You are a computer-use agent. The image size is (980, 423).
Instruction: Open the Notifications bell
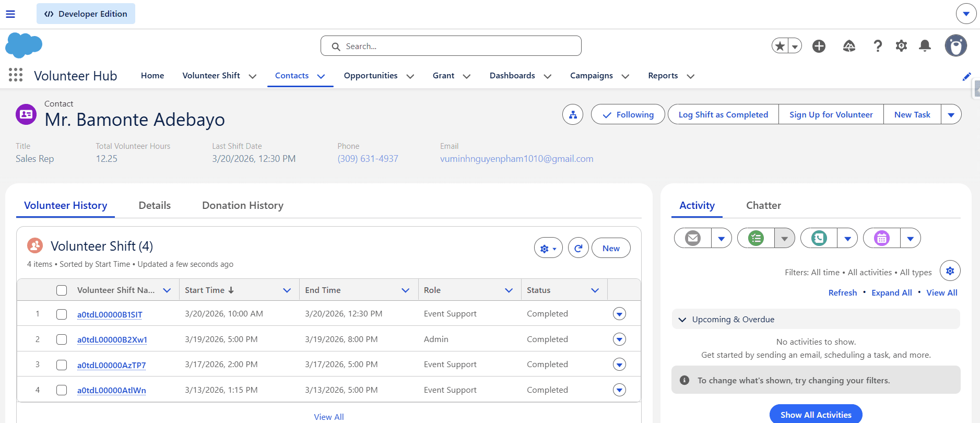click(x=925, y=46)
